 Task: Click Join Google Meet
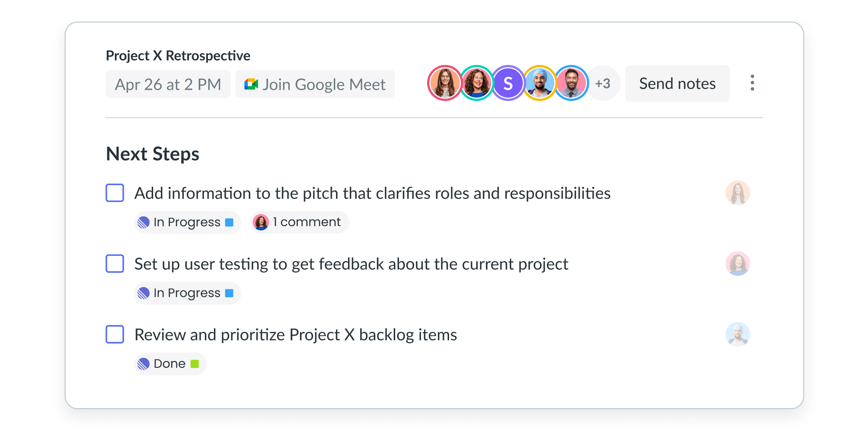click(x=315, y=84)
